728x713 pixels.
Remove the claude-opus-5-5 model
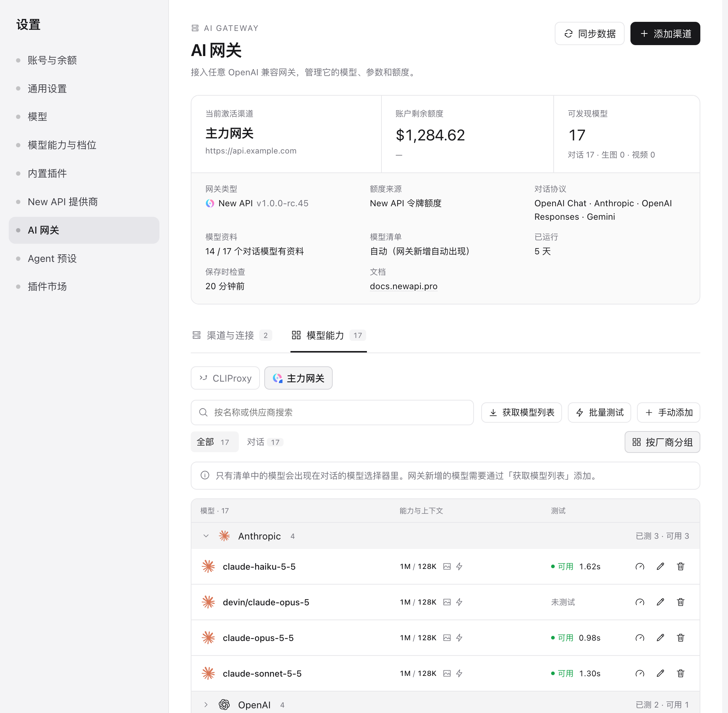tap(680, 638)
